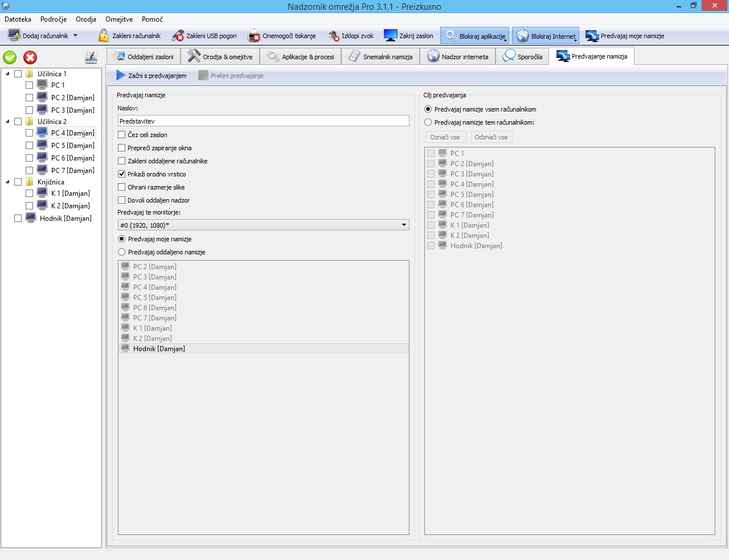The height and width of the screenshot is (560, 729).
Task: Select Hodnik [Damjan] in the left tree
Action: 65,219
